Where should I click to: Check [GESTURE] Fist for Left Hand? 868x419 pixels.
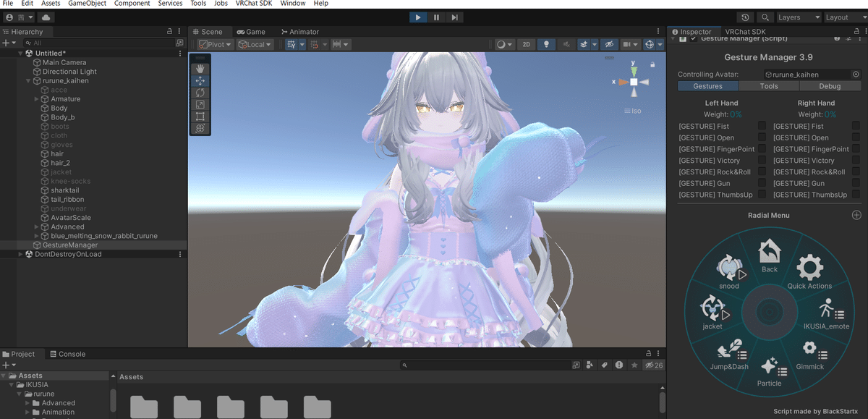tap(762, 126)
